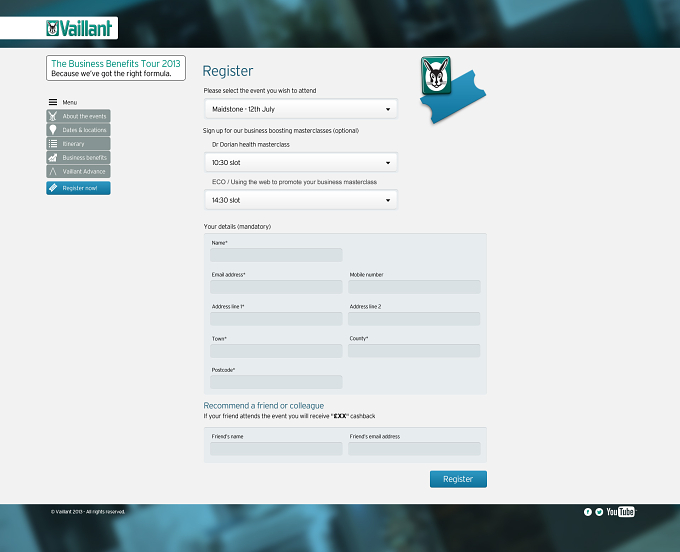Click the Recommend a friend or colleague heading
Viewport: 680px width, 552px height.
click(x=264, y=405)
